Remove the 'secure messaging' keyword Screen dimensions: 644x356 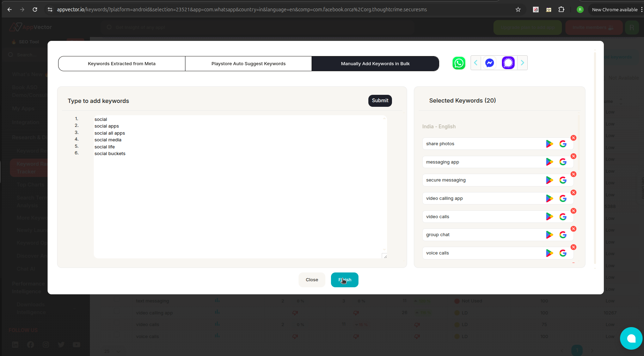[574, 174]
